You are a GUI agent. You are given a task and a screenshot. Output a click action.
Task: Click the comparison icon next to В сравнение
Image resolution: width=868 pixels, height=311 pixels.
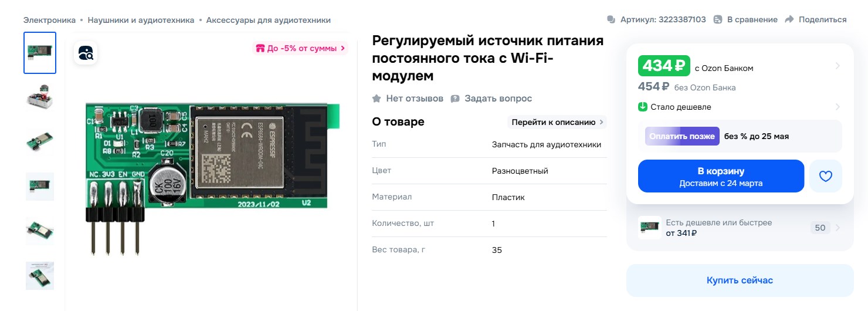click(x=718, y=20)
